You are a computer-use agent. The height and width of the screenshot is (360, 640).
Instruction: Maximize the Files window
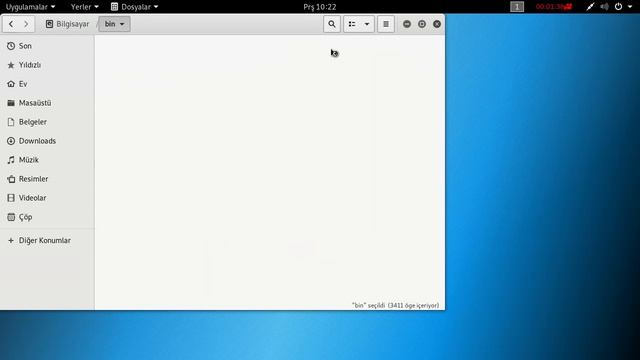pos(422,24)
